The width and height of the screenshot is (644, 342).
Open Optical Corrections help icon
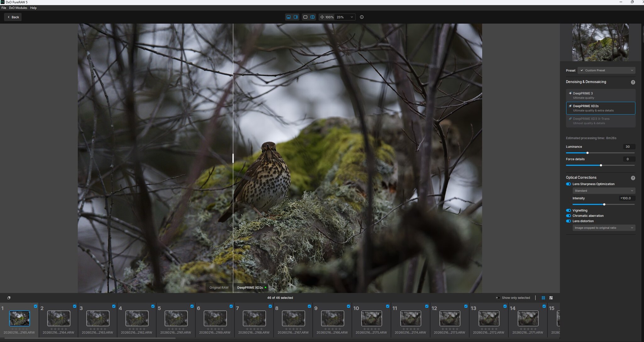(x=633, y=178)
